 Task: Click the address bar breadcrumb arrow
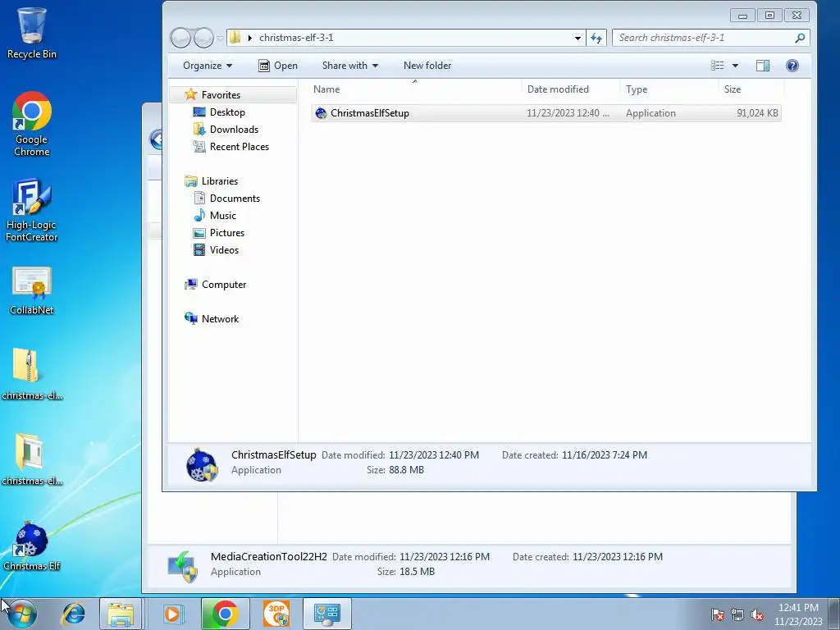[249, 38]
